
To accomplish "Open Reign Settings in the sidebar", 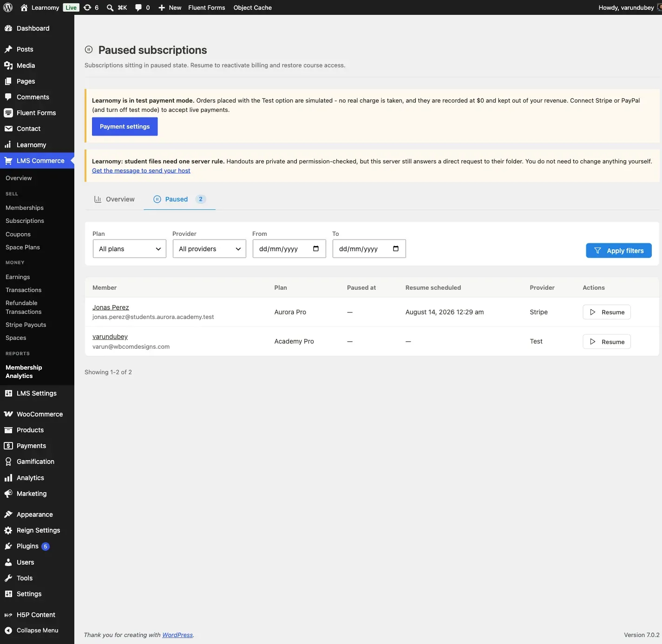I will point(37,530).
